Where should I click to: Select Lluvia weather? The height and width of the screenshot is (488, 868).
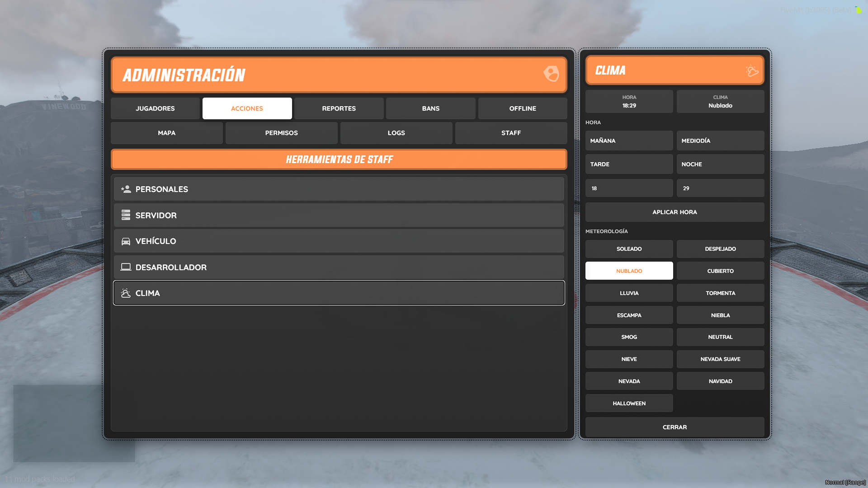point(629,293)
